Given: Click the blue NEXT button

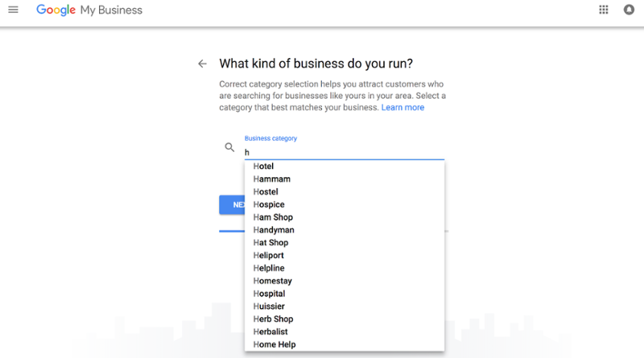Looking at the screenshot, I should (232, 204).
